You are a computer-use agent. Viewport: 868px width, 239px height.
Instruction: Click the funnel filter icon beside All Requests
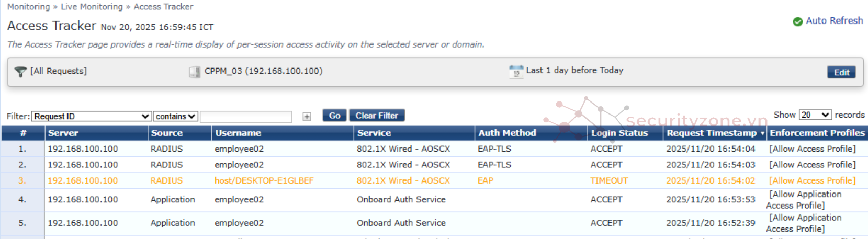click(20, 72)
